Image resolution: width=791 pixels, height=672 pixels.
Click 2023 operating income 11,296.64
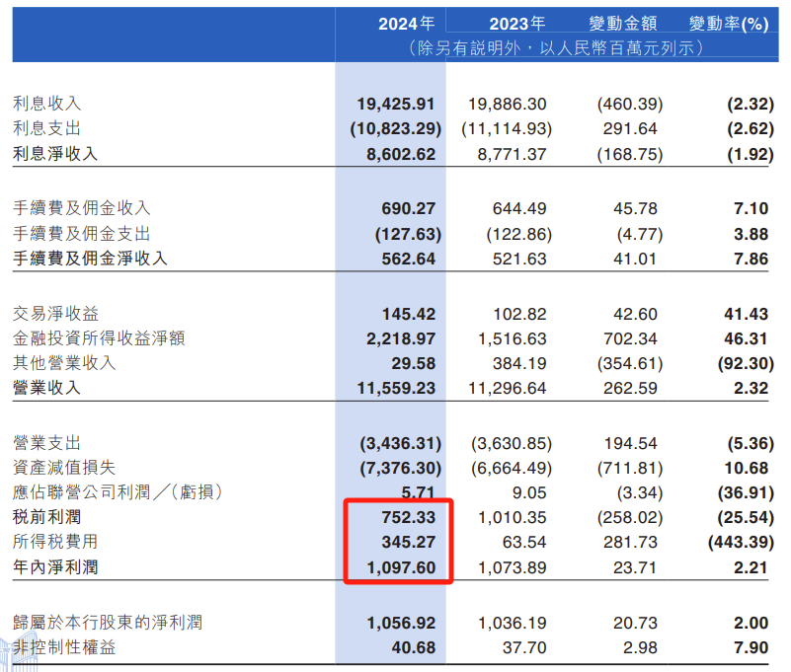pyautogui.click(x=507, y=388)
